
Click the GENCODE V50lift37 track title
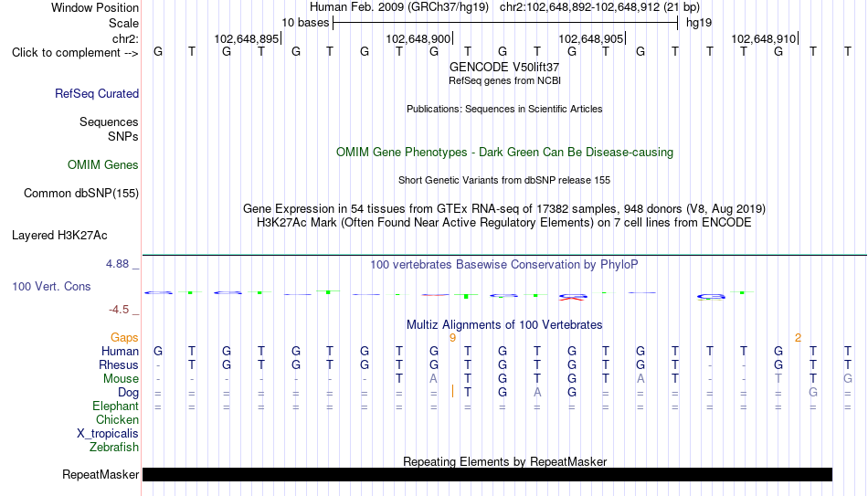tap(504, 67)
